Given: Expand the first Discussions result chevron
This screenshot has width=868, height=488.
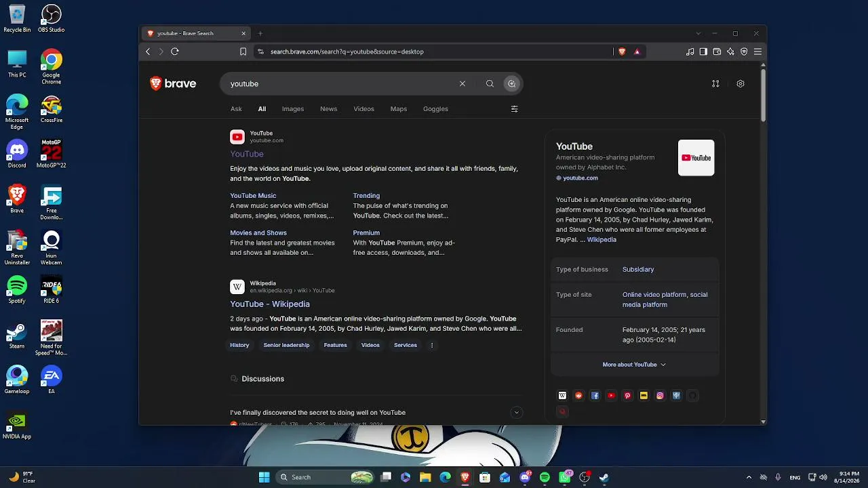Looking at the screenshot, I should (x=517, y=413).
